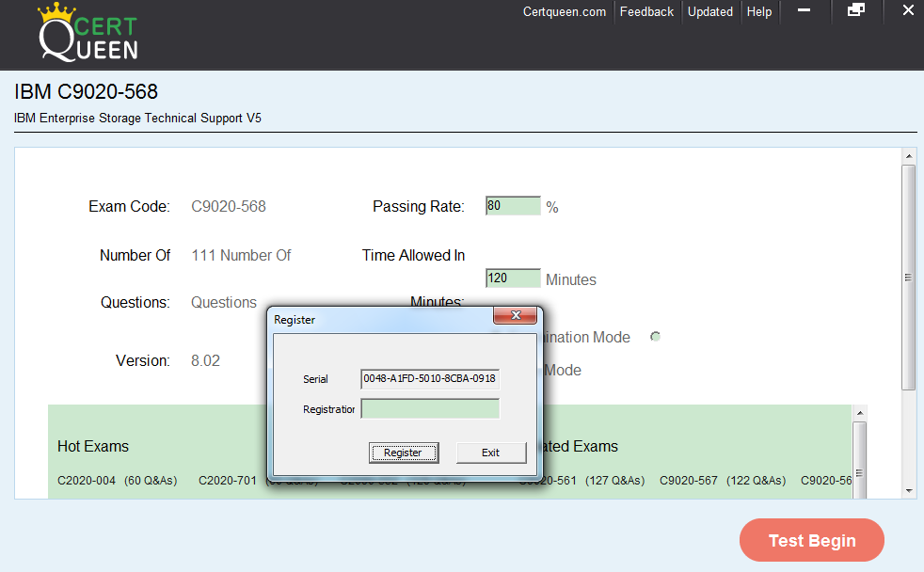Close the Register dialog with red X
Screen dimensions: 924x572
pyautogui.click(x=515, y=315)
